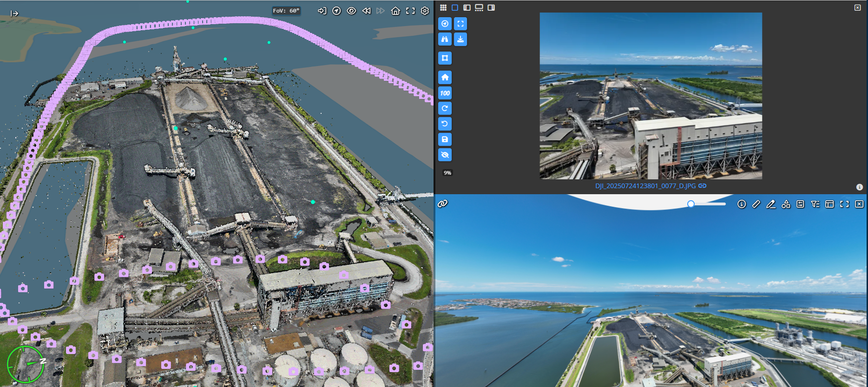Screen dimensions: 868x387
Task: Download the image with the download icon
Action: tap(460, 39)
